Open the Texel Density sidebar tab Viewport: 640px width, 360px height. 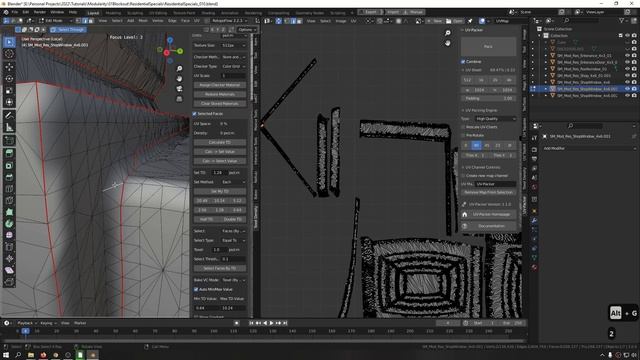coord(256,218)
